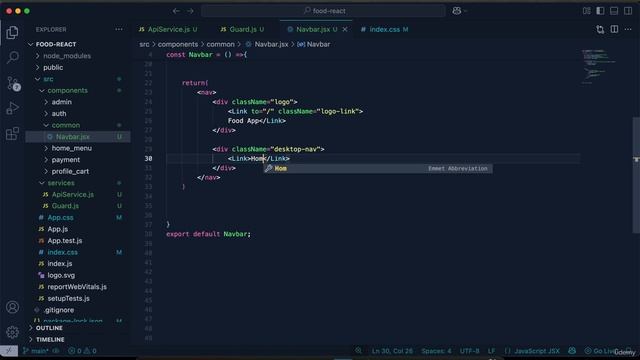Toggle the Secondary Side Bar

click(x=628, y=11)
